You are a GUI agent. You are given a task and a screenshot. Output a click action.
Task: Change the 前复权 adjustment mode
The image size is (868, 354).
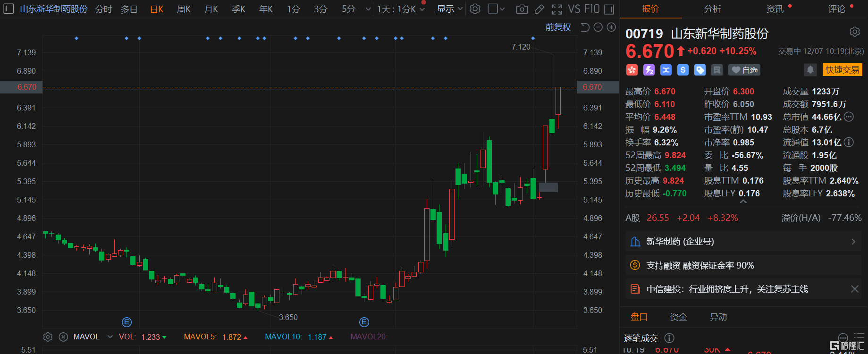pyautogui.click(x=558, y=27)
